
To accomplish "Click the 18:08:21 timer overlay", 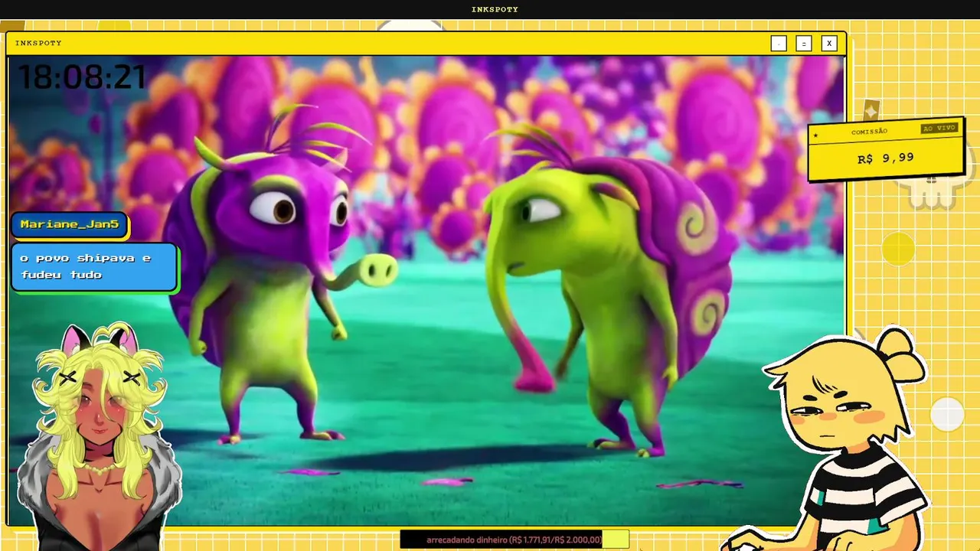I will pos(82,77).
